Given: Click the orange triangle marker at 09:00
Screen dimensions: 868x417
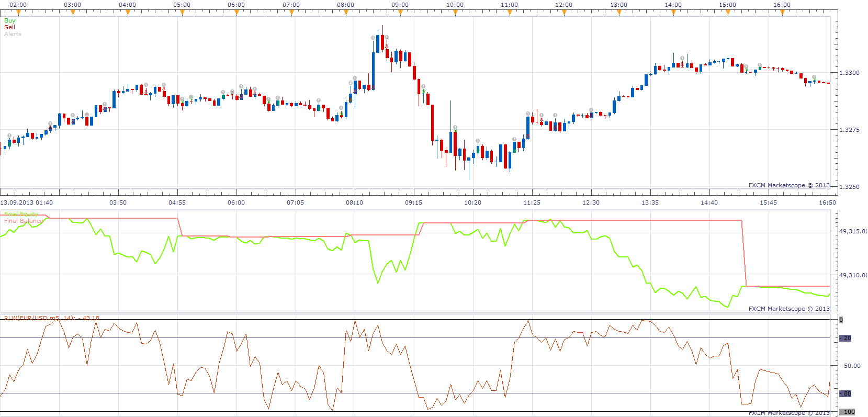Looking at the screenshot, I should 400,13.
